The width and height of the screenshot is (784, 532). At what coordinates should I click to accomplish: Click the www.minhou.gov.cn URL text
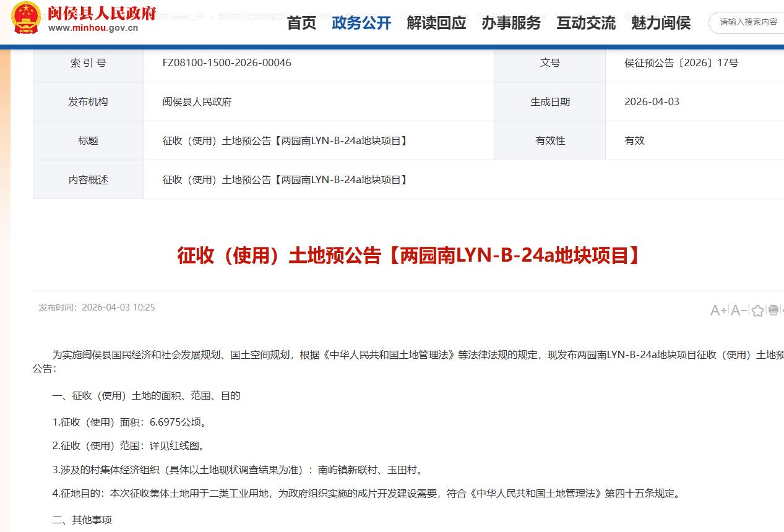point(93,28)
